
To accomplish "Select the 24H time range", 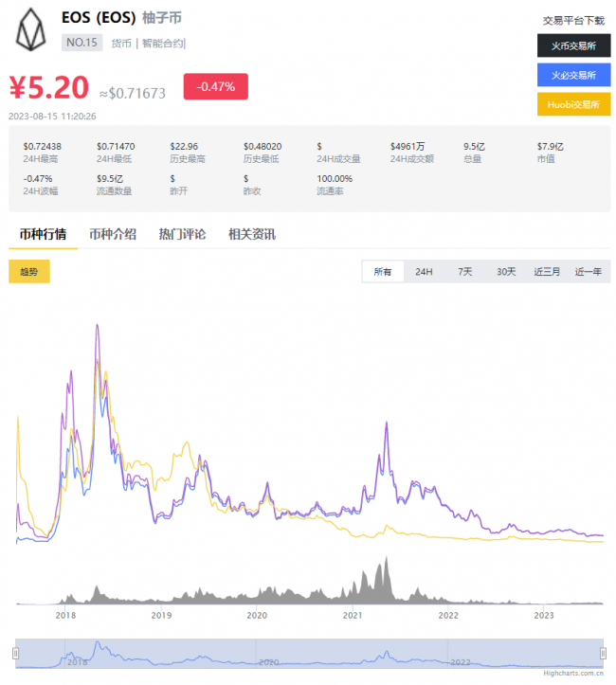I will point(424,272).
